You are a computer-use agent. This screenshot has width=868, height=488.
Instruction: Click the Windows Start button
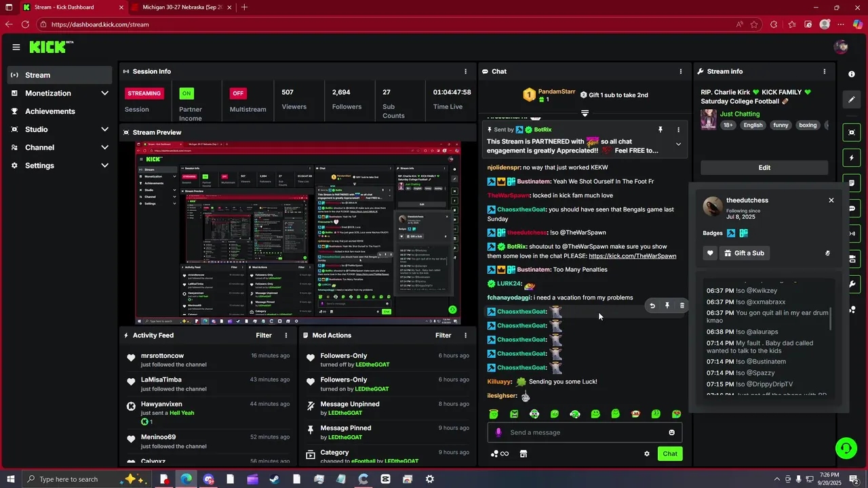click(10, 479)
